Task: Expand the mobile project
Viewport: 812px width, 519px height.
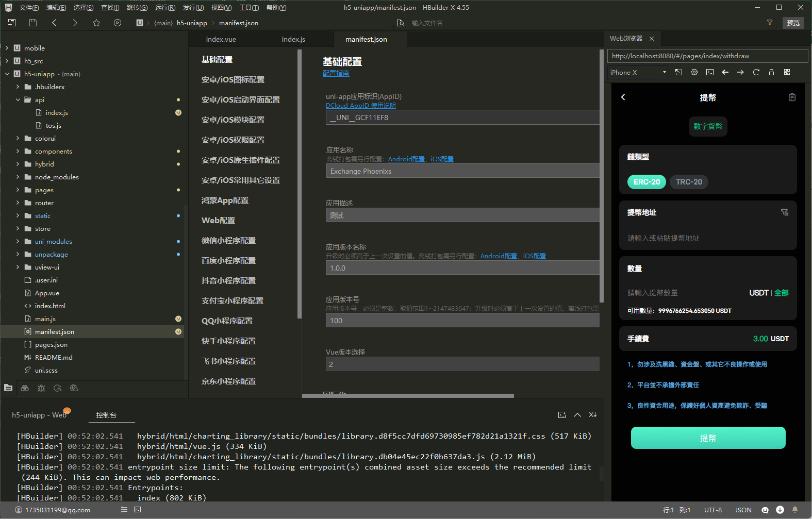Action: [7, 48]
